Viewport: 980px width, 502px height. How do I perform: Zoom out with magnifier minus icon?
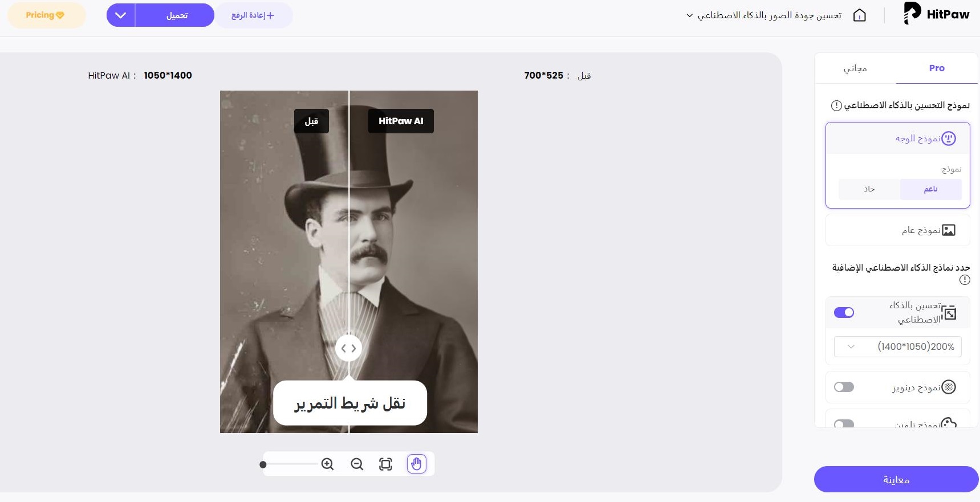coord(357,464)
